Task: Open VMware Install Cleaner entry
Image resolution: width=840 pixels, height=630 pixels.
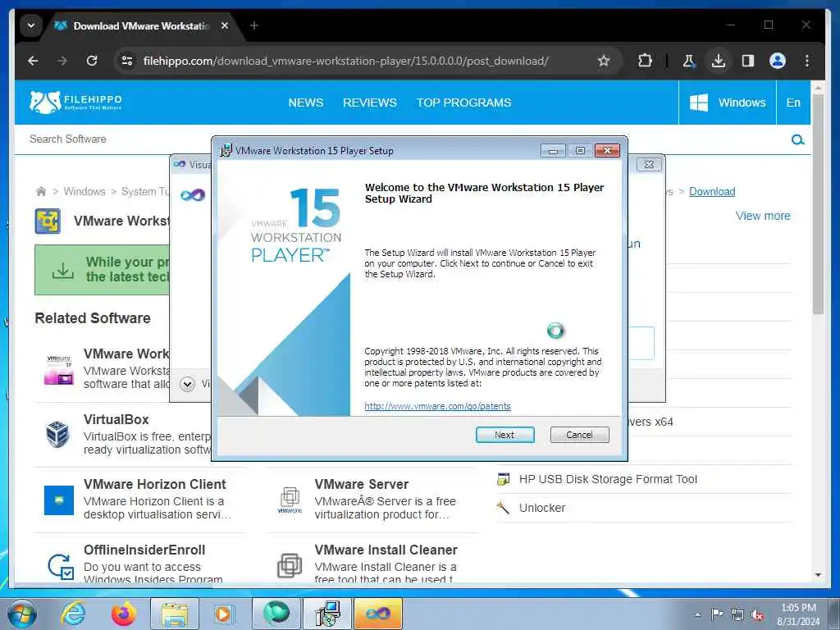Action: pyautogui.click(x=386, y=550)
